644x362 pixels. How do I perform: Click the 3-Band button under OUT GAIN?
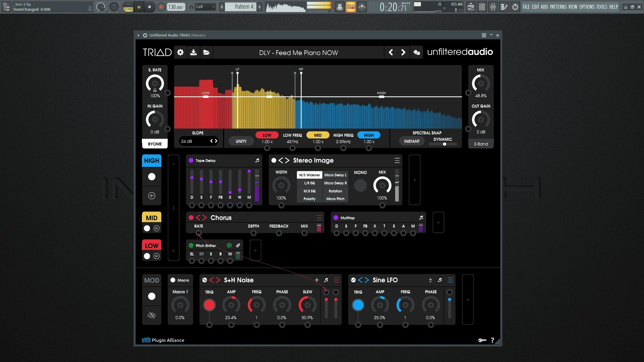click(481, 144)
